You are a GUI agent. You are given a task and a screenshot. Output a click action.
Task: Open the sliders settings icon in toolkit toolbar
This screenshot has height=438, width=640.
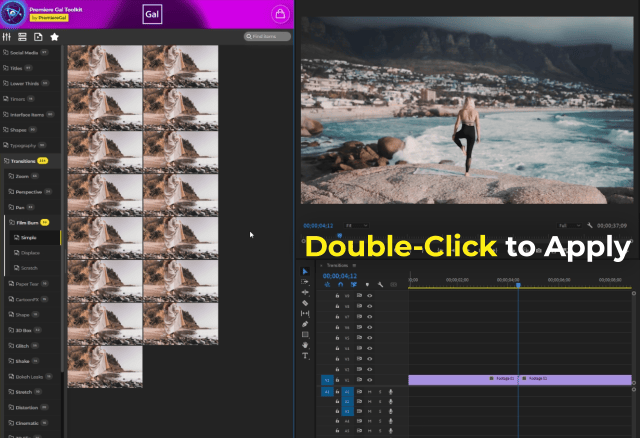pos(7,37)
